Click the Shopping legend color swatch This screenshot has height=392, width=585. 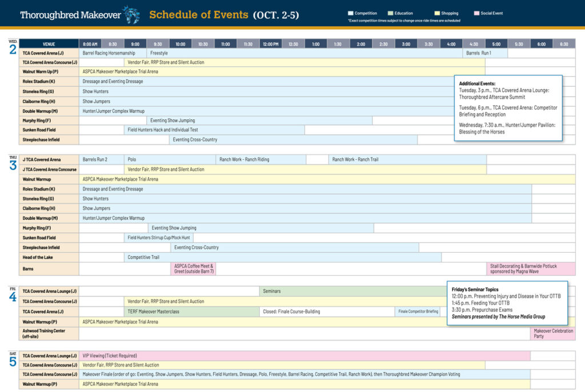tap(437, 13)
